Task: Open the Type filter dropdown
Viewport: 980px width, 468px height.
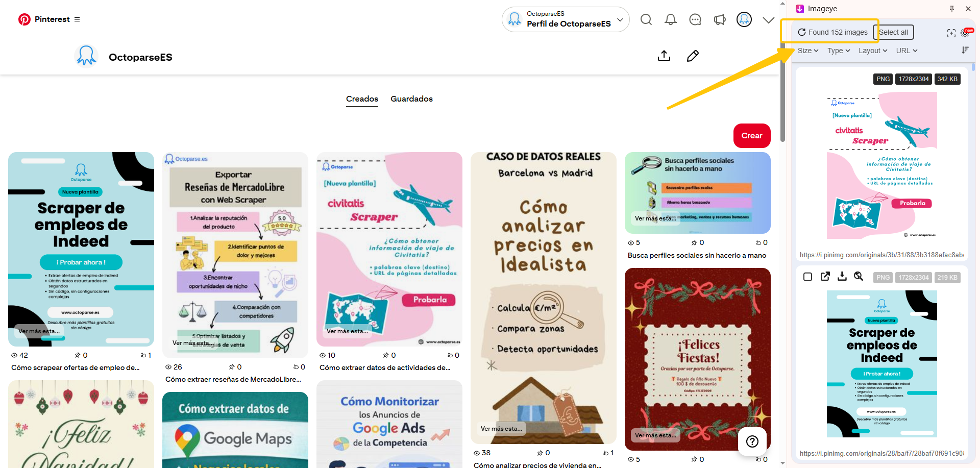Action: click(838, 51)
